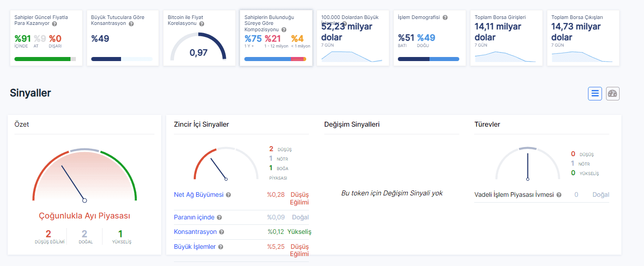Click help icon next to Bitcoin ile Fiyat Korelasyonu
Image resolution: width=644 pixels, height=266 pixels.
[x=201, y=24]
